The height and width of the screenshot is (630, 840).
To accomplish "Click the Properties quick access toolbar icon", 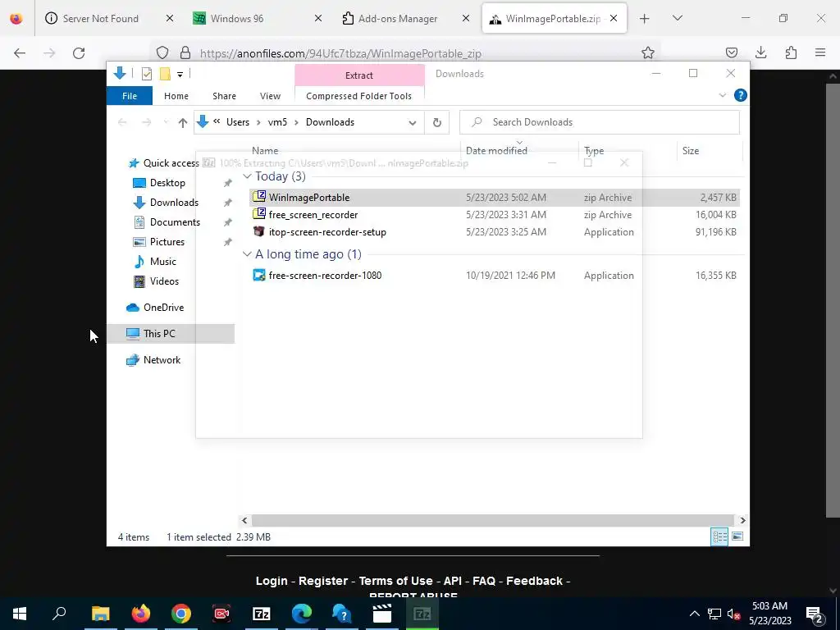I will 146,74.
